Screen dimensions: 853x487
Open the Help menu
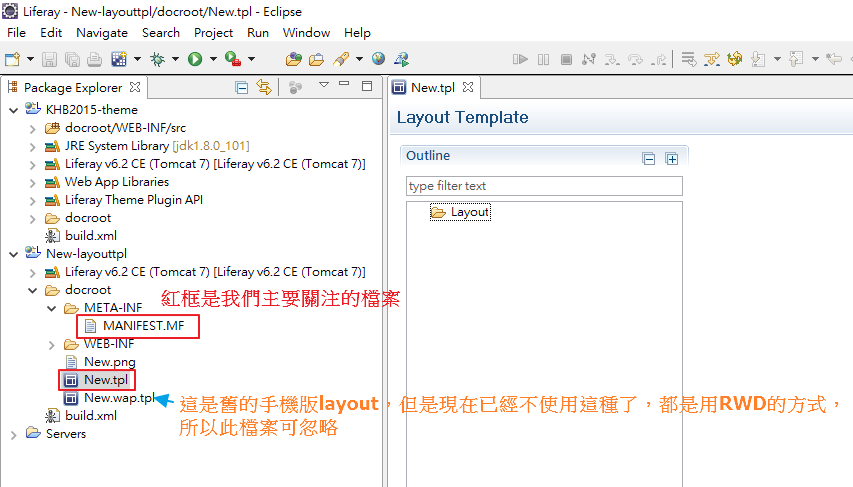click(x=357, y=33)
